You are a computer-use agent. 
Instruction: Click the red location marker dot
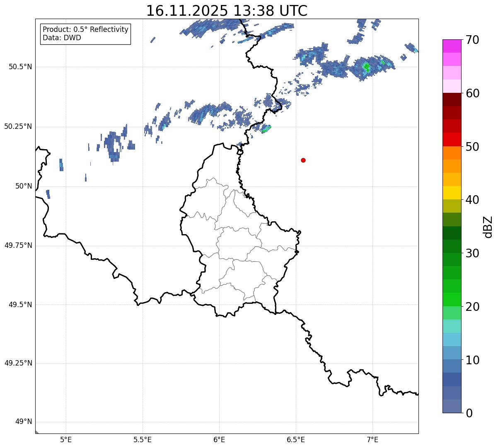click(303, 160)
